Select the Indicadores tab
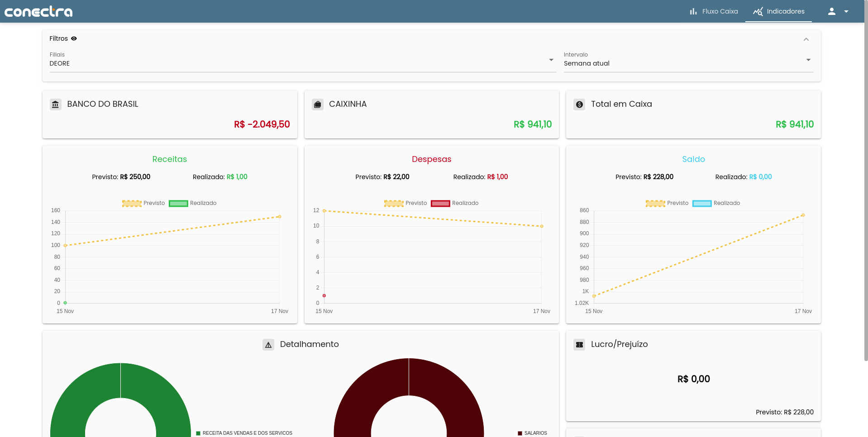 (x=778, y=11)
